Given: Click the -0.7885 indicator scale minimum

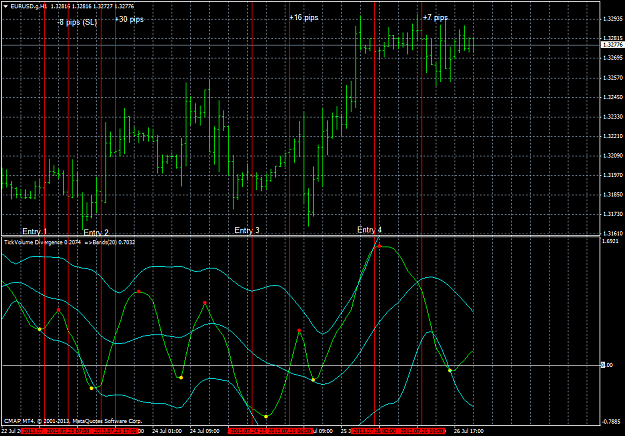Looking at the screenshot, I should click(611, 422).
